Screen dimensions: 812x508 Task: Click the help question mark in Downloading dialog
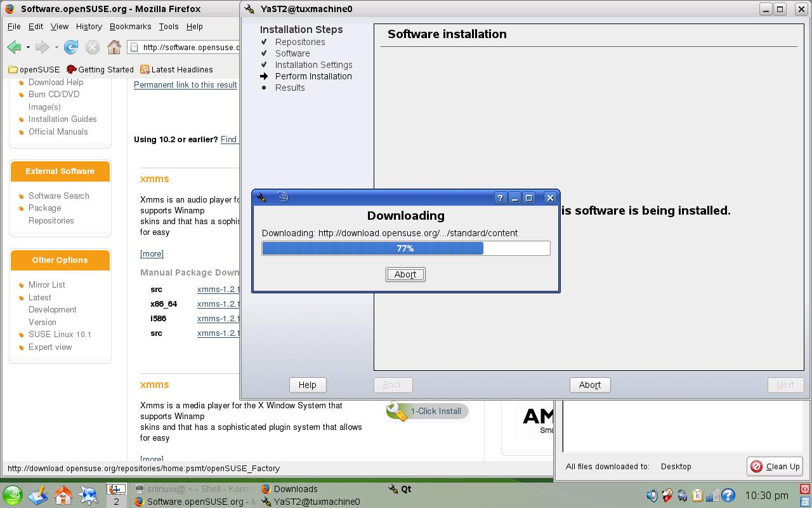(500, 198)
